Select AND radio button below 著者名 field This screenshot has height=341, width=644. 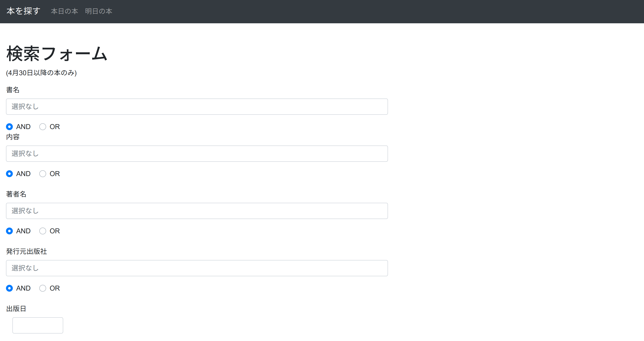click(x=9, y=231)
